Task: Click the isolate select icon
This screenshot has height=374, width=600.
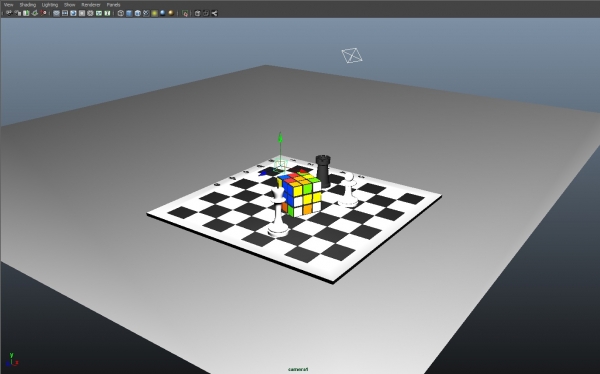Action: coord(185,13)
